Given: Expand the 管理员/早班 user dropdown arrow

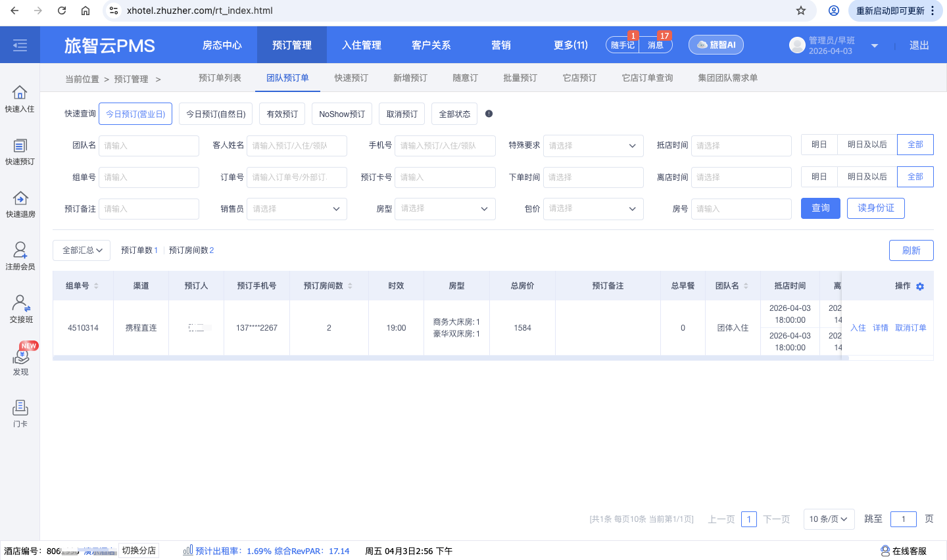Looking at the screenshot, I should (x=875, y=45).
